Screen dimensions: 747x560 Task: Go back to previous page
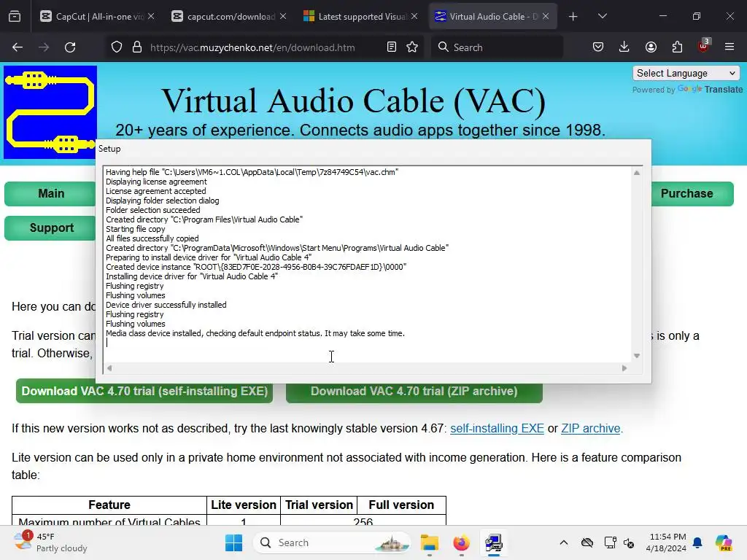pos(18,47)
